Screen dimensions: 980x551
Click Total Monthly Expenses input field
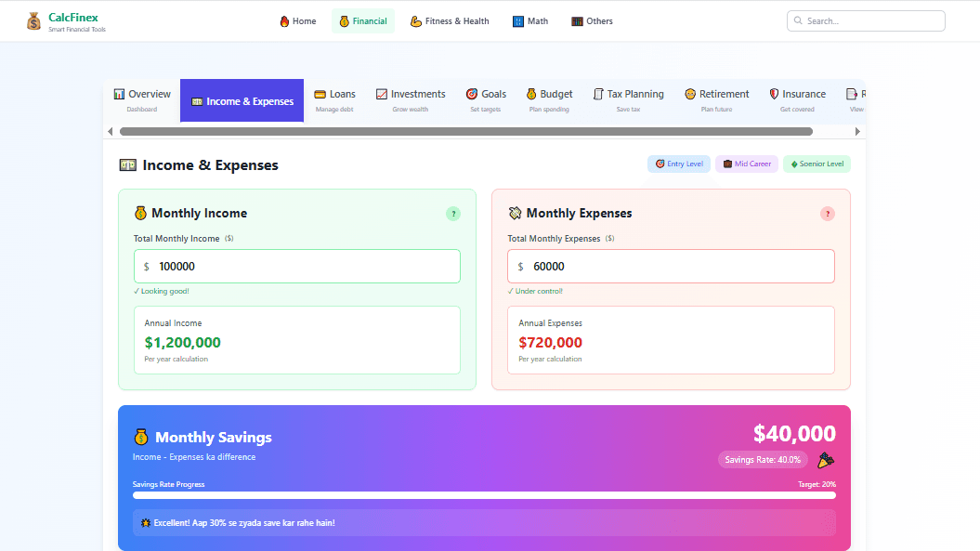[671, 267]
